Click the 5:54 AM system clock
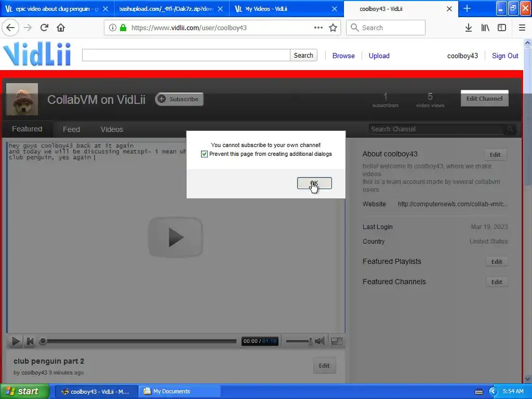Screen dimensions: 532x399 click(513, 391)
